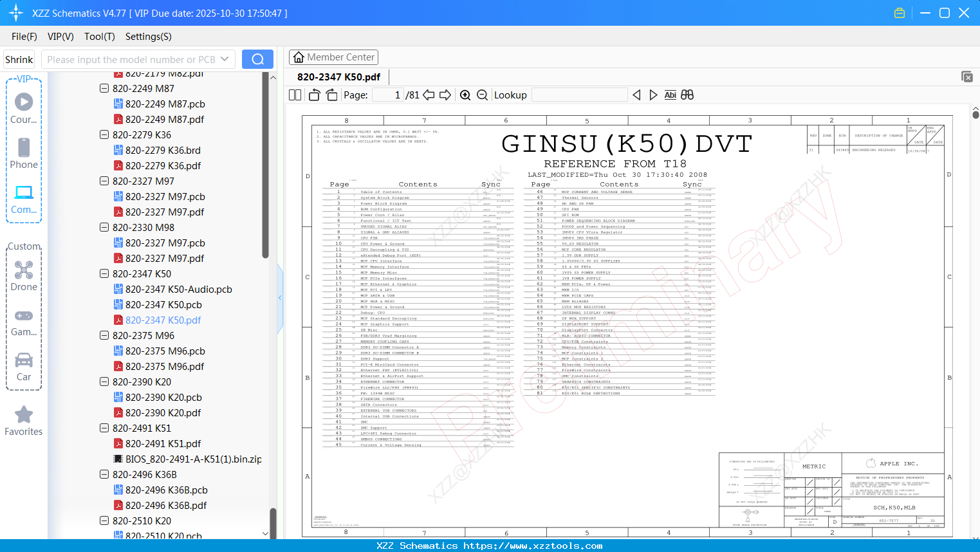This screenshot has width=980, height=552.
Task: Collapse the 820-2491 K51 folder
Action: point(104,428)
